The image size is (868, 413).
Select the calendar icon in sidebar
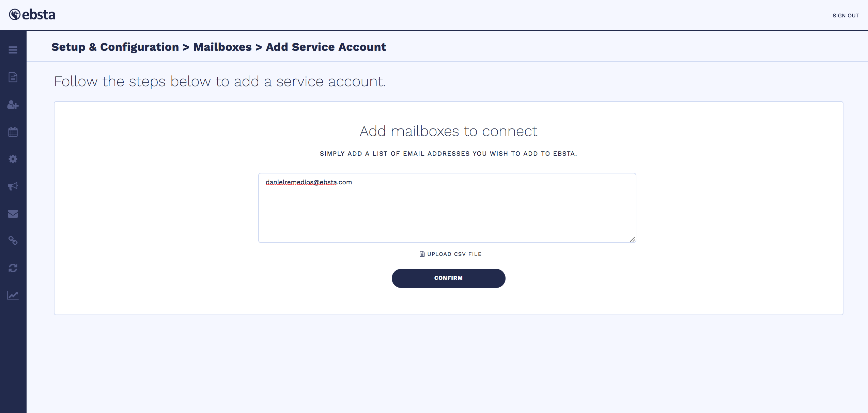(13, 132)
